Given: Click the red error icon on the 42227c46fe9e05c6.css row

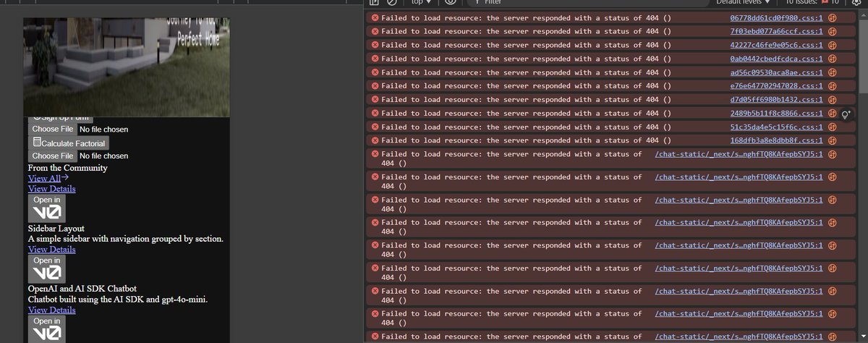Looking at the screenshot, I should tap(375, 45).
